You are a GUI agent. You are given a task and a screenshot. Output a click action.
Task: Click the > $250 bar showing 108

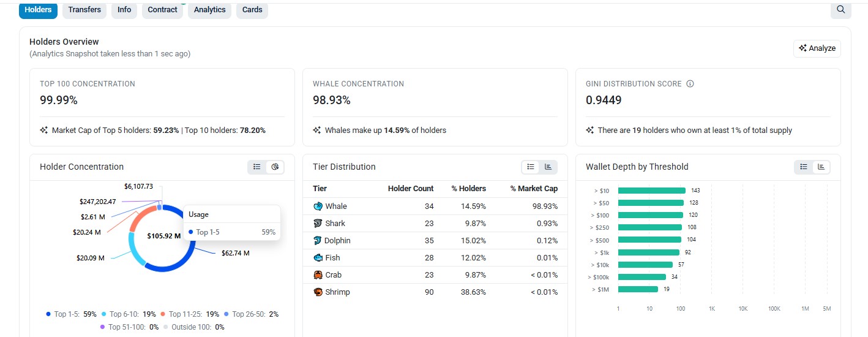click(x=650, y=227)
